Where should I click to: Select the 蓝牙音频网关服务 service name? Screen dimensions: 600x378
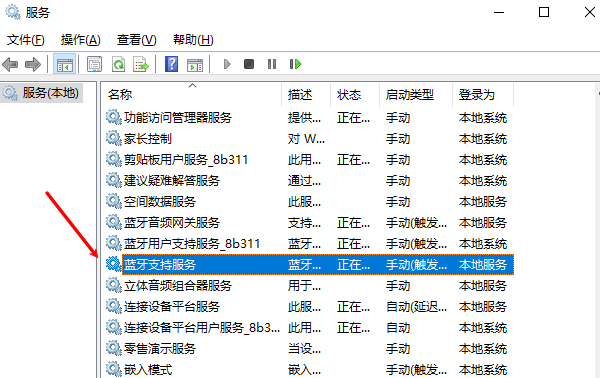(x=172, y=223)
